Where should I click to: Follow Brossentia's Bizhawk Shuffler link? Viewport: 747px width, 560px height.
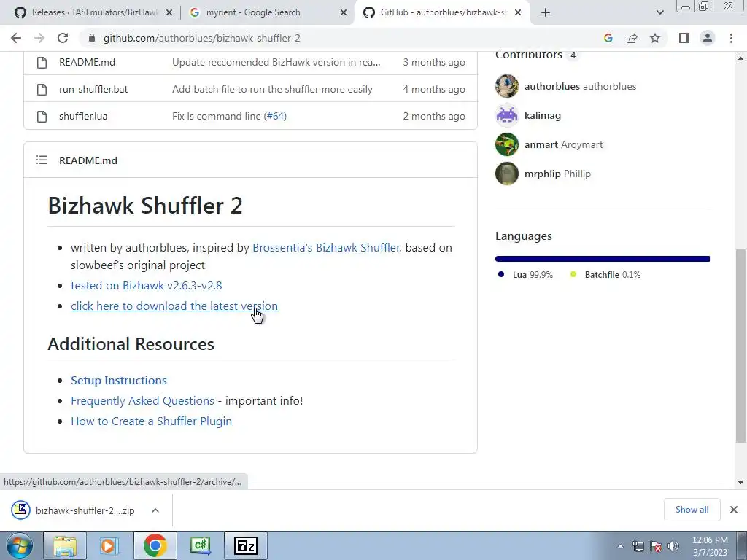pos(326,248)
